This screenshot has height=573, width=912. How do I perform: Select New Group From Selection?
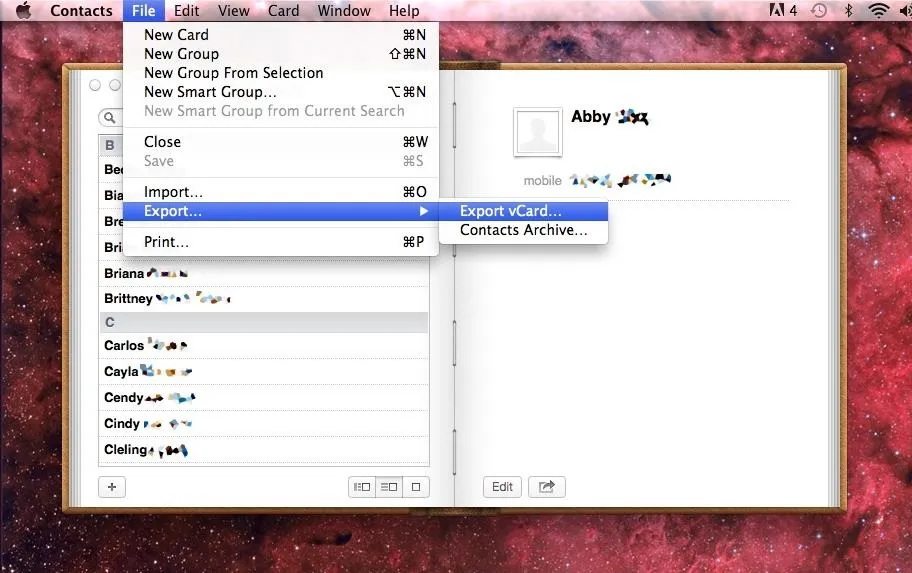click(x=281, y=73)
